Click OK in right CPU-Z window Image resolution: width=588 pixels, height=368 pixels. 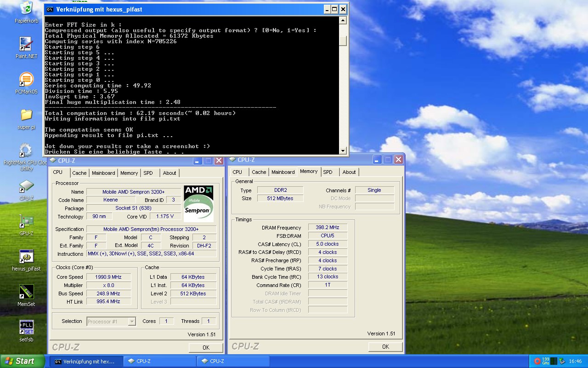[385, 346]
